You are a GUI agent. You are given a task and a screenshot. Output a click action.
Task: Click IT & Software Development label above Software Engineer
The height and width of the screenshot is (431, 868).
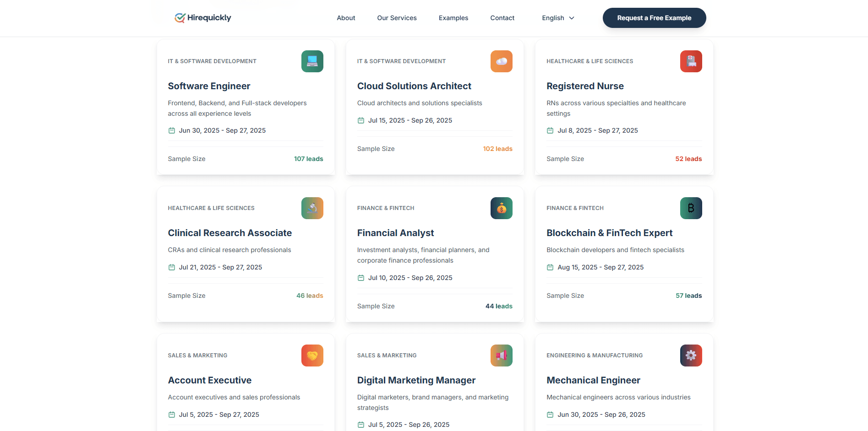click(x=212, y=61)
